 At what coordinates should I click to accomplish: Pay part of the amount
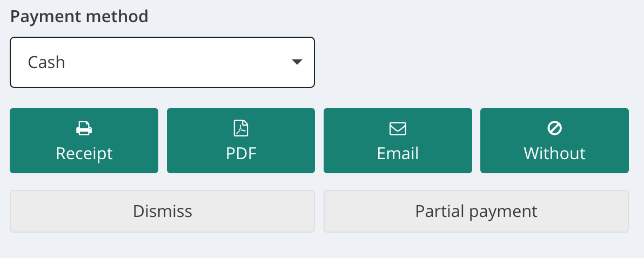pos(476,211)
